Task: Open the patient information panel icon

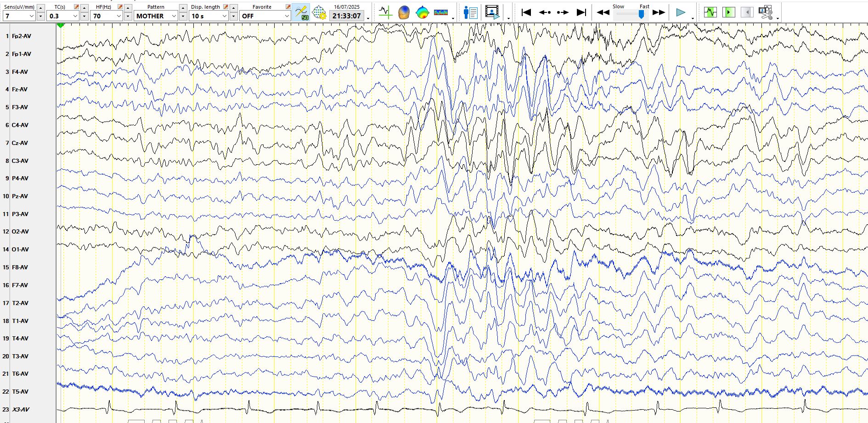Action: coord(471,12)
